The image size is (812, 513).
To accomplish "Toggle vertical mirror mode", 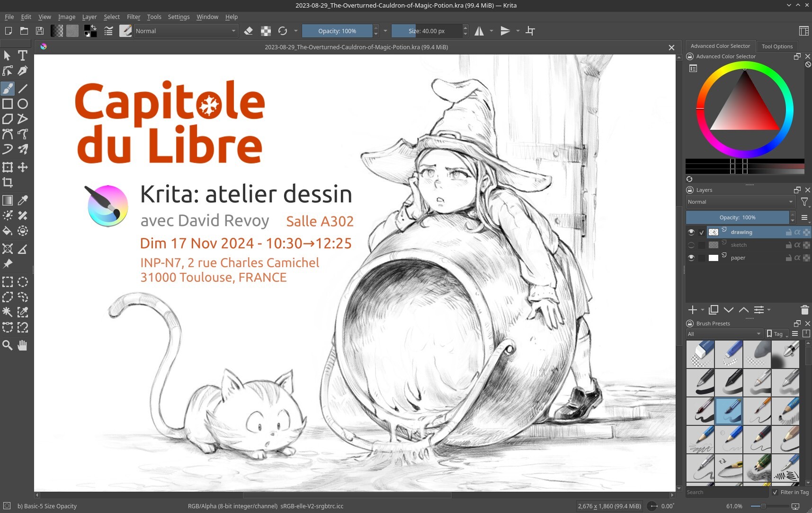I will [x=505, y=31].
